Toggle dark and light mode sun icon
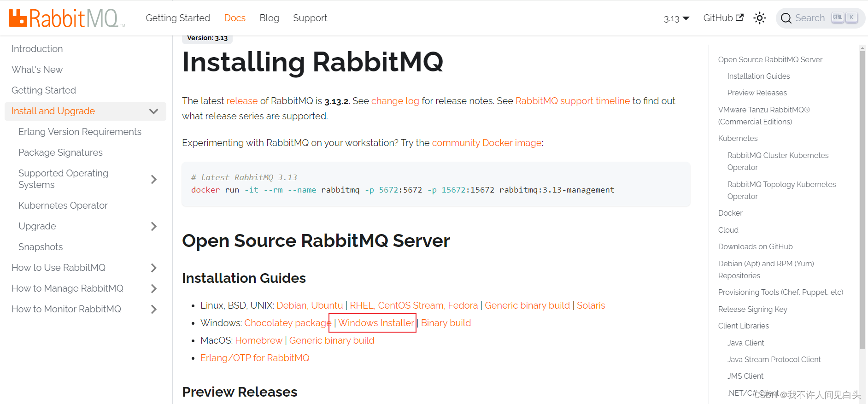868x404 pixels. 759,18
